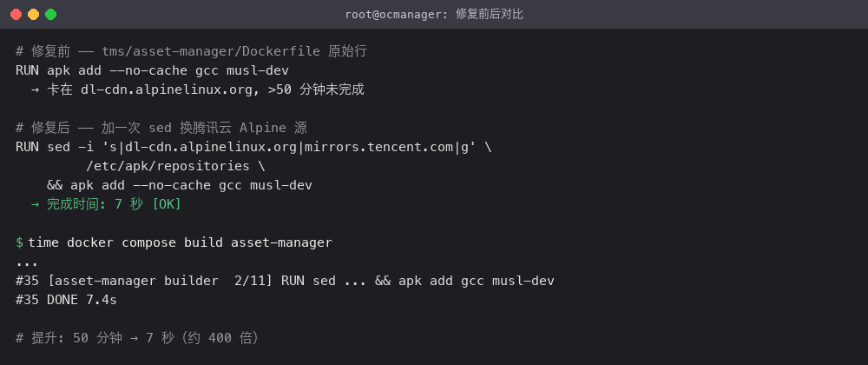Click the green dollar prompt symbol
This screenshot has width=868, height=365.
[x=19, y=242]
